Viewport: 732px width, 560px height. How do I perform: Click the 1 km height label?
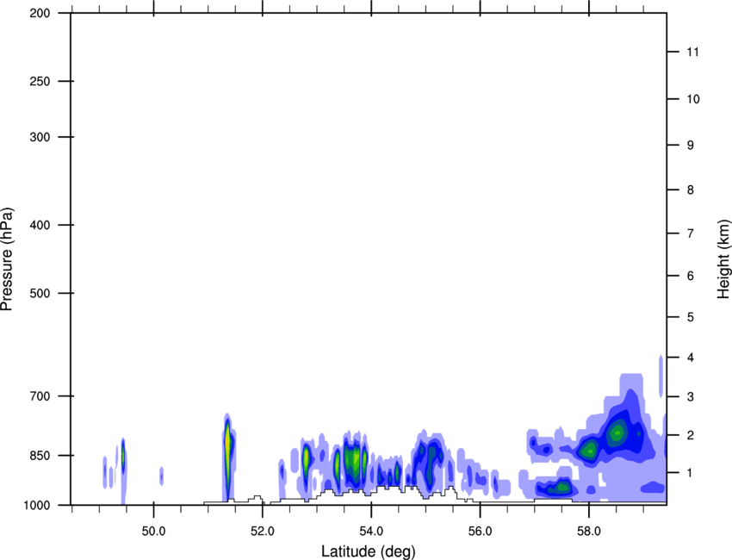point(691,473)
